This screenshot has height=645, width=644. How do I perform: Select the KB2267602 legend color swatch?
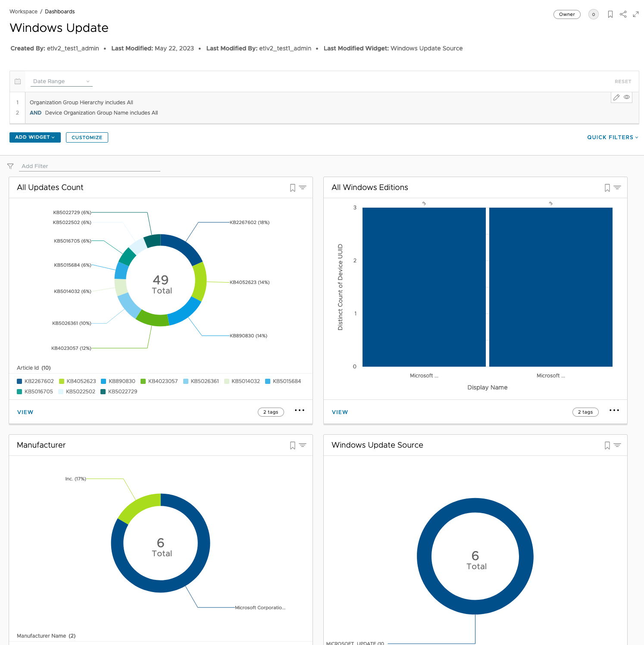(x=19, y=381)
